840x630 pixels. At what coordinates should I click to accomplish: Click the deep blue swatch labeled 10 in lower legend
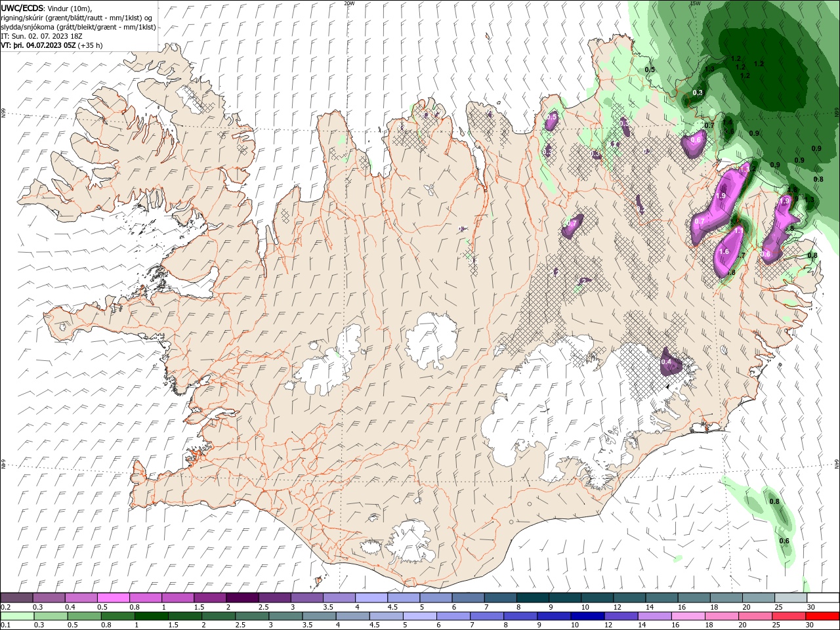coord(587,616)
